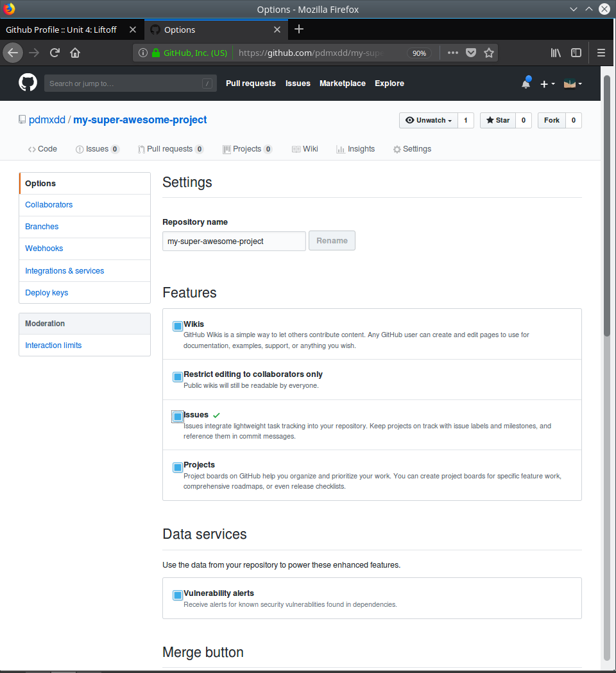The image size is (616, 673).
Task: Click the Repository name text field
Action: pos(234,241)
